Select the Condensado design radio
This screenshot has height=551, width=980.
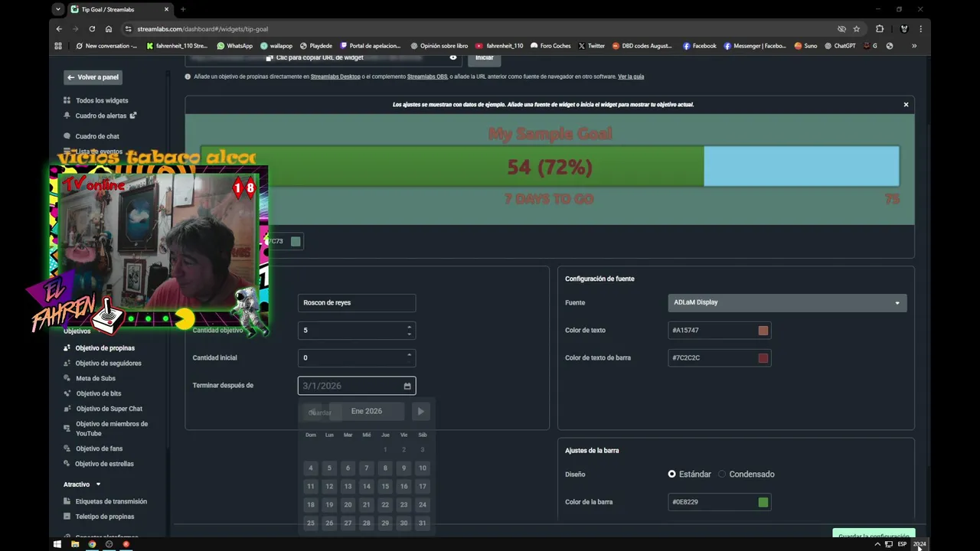[722, 474]
